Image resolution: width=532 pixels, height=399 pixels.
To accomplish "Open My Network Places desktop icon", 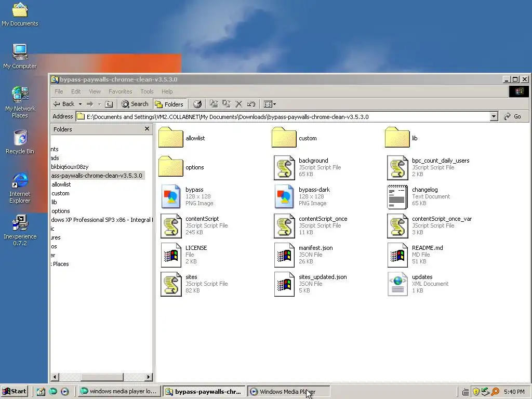I will pyautogui.click(x=20, y=102).
